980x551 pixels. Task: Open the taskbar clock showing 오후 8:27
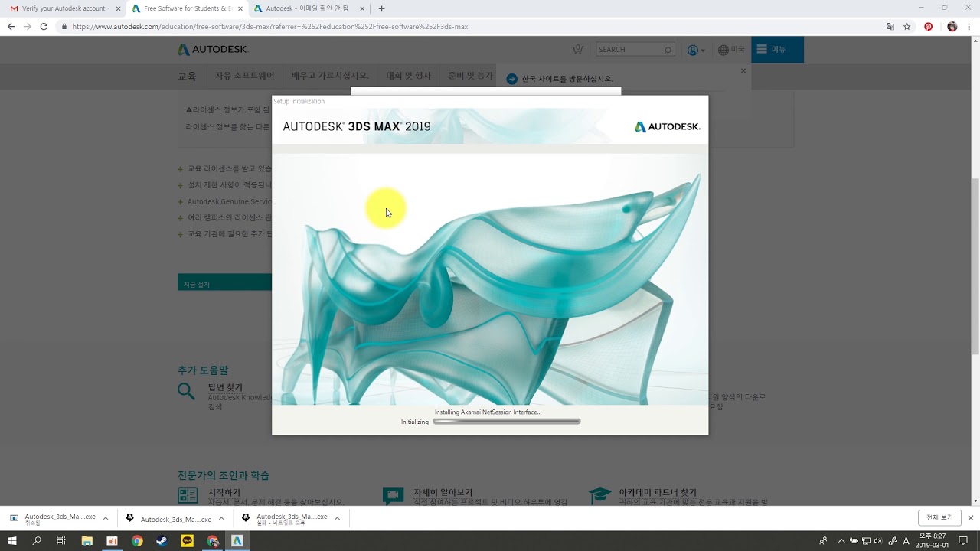[x=932, y=540]
